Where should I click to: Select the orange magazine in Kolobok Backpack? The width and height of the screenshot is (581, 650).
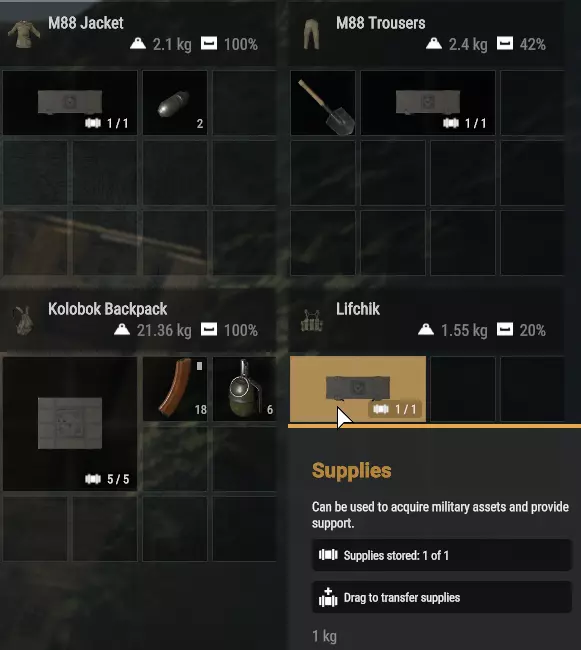coord(175,389)
